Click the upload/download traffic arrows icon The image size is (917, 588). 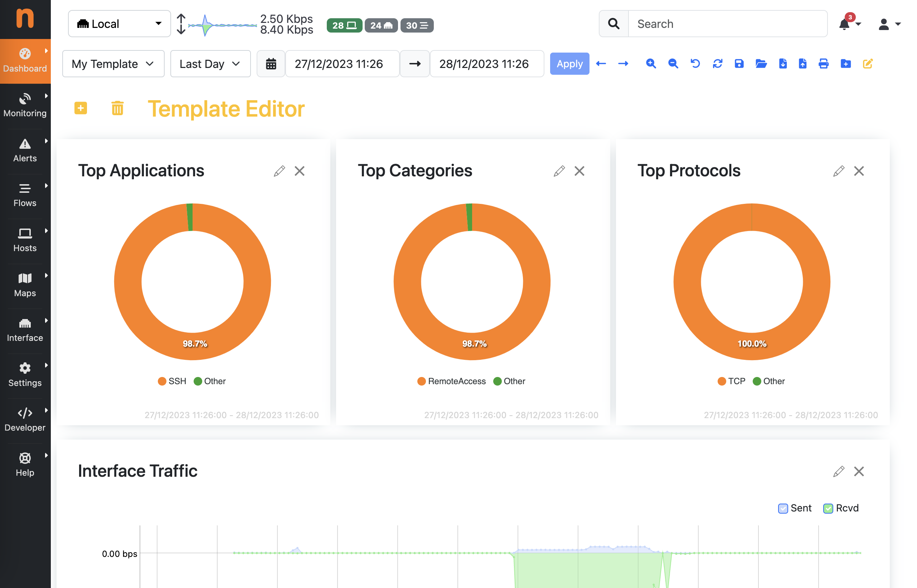coord(181,24)
